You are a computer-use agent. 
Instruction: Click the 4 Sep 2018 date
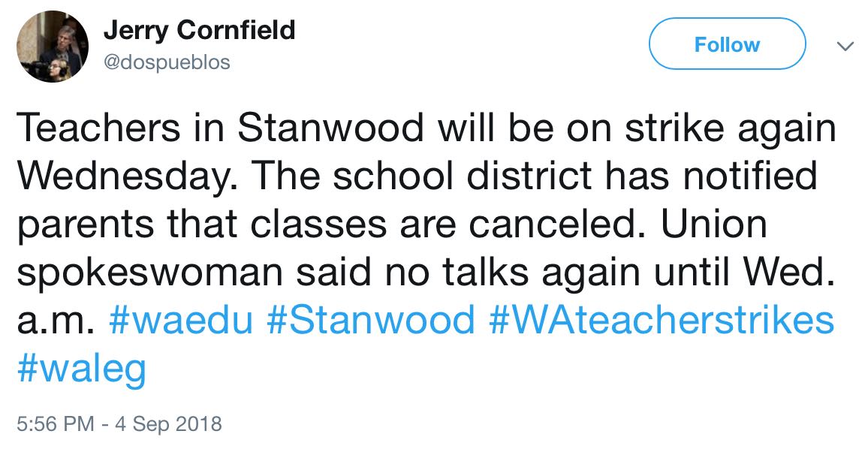point(168,424)
